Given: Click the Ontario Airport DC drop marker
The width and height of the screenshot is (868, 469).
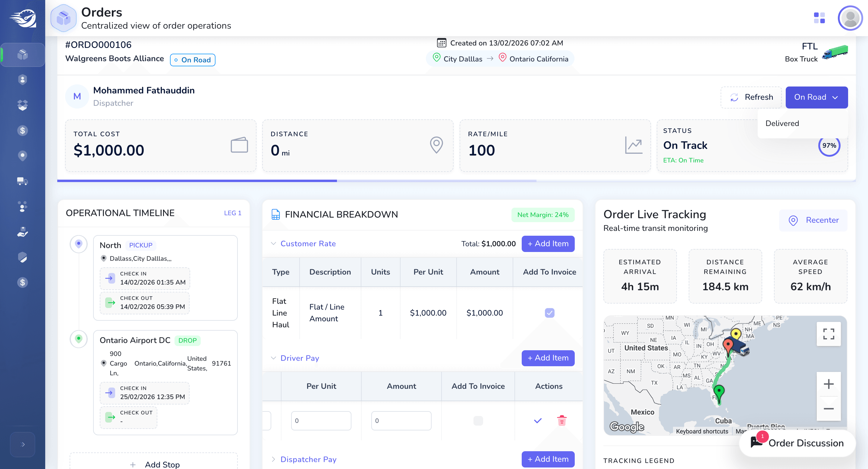Looking at the screenshot, I should (x=78, y=339).
